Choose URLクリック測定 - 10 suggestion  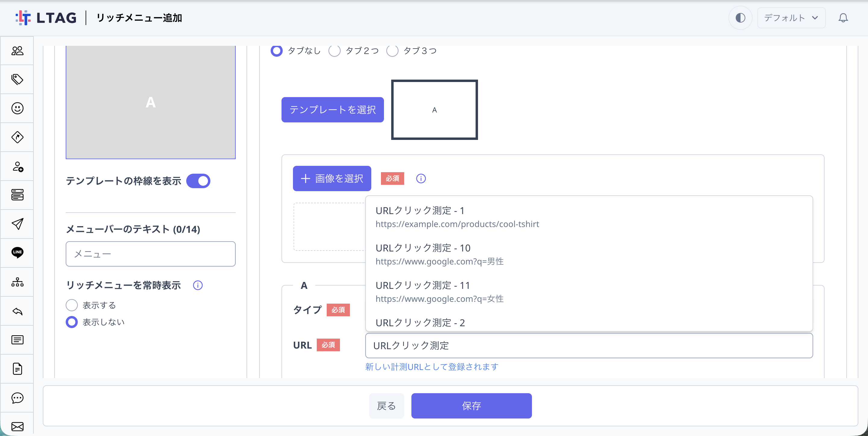589,254
